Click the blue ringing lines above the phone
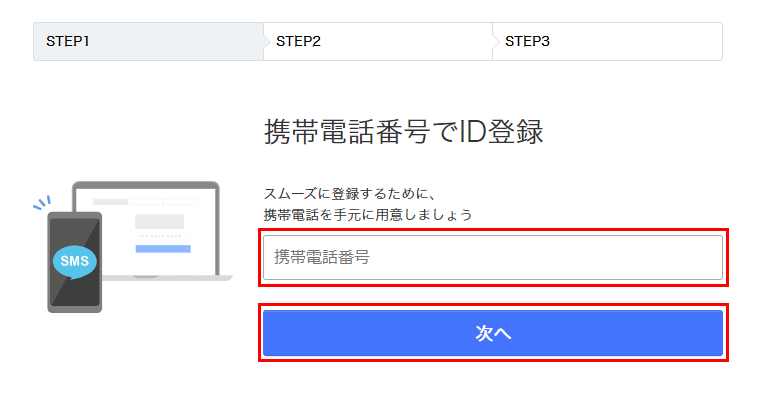 (x=42, y=203)
